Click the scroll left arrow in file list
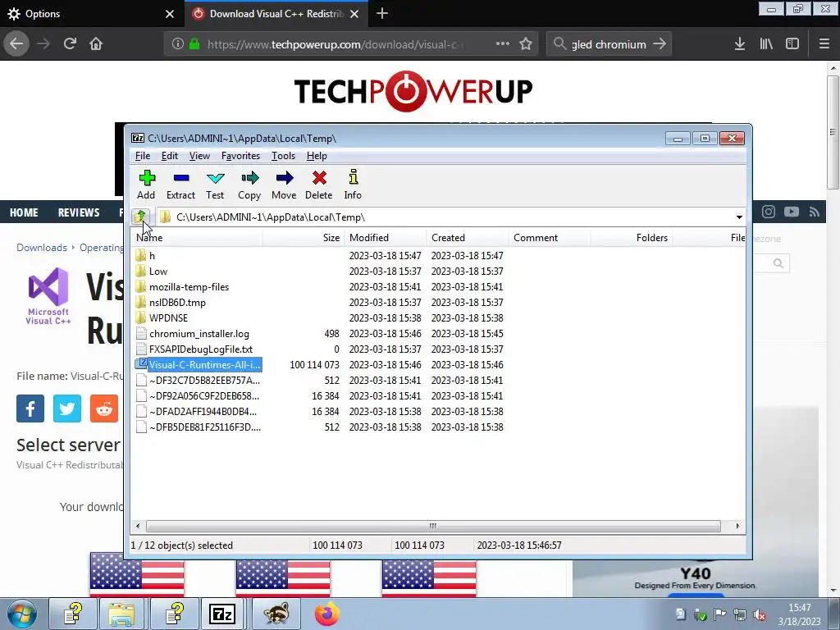840x630 pixels. tap(138, 526)
